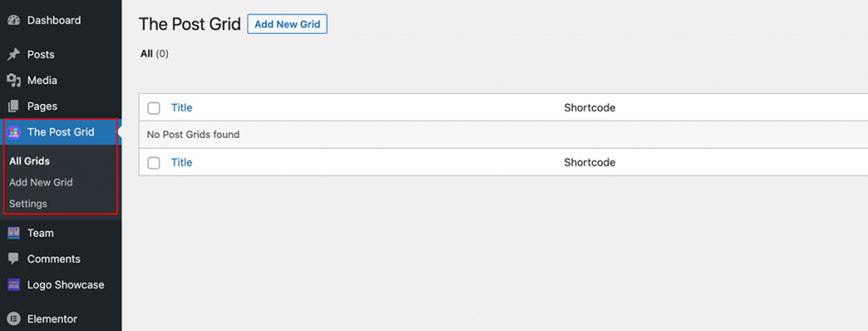
Task: Click the Comments speech bubble icon
Action: [x=14, y=259]
